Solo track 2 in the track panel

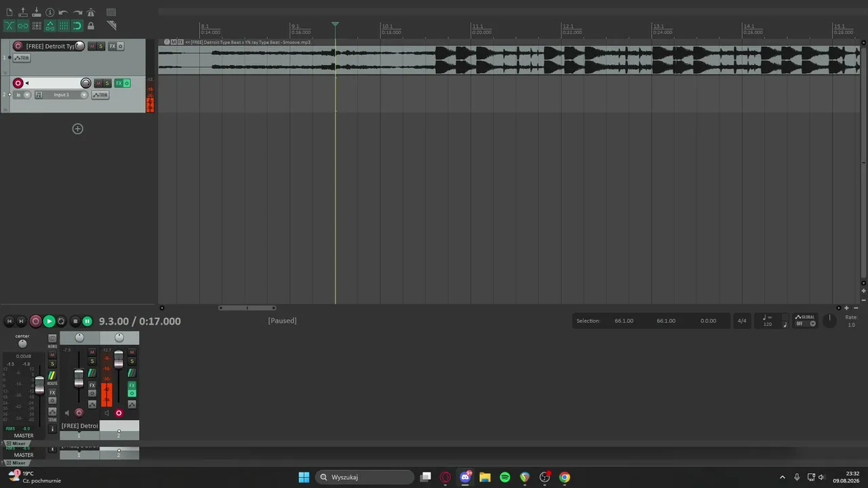point(107,83)
